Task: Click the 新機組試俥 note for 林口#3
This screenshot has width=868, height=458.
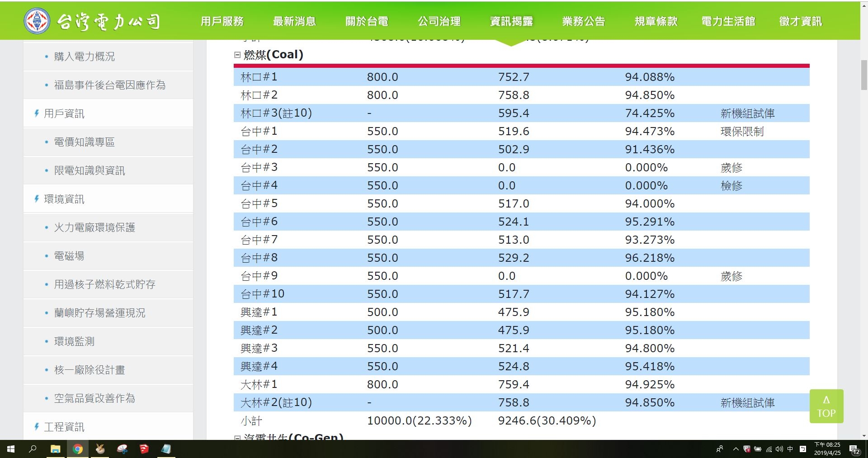Action: point(748,113)
